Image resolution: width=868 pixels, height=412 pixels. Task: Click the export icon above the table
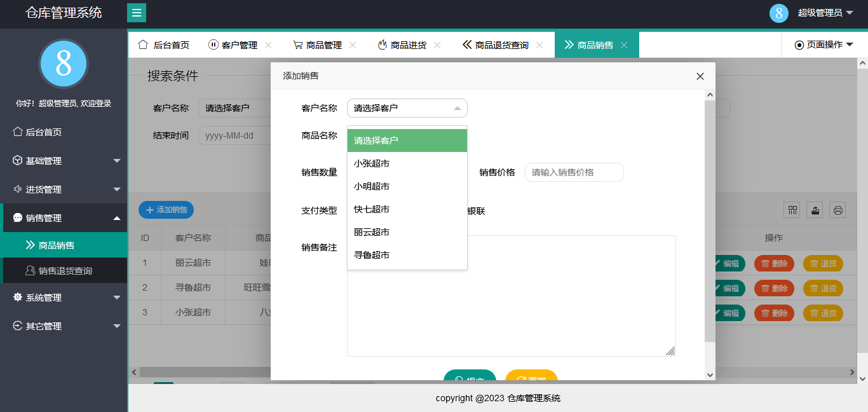[x=815, y=210]
